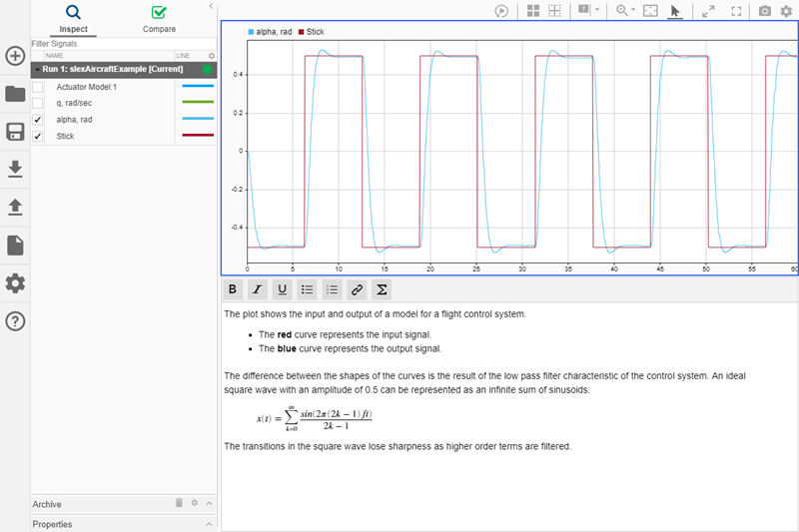Open Help question mark icon
Viewport: 799px width, 532px height.
point(15,321)
